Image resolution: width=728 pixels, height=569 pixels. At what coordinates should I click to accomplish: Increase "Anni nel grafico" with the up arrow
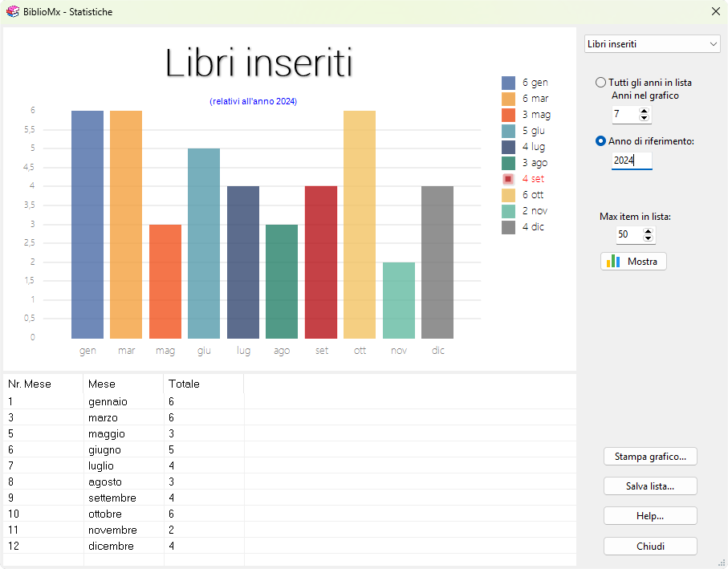point(644,111)
